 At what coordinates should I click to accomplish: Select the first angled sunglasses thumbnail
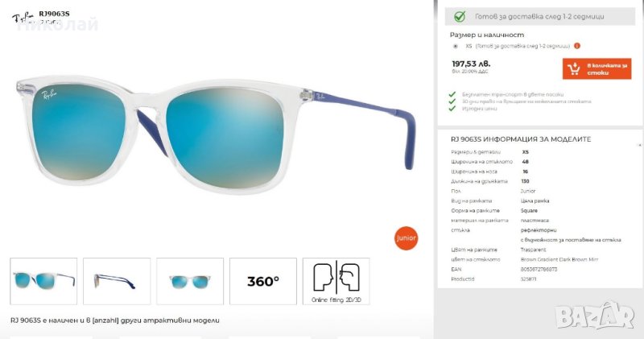point(43,282)
